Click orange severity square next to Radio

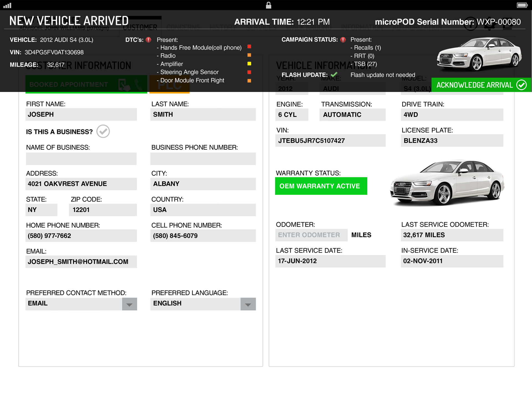tap(249, 55)
